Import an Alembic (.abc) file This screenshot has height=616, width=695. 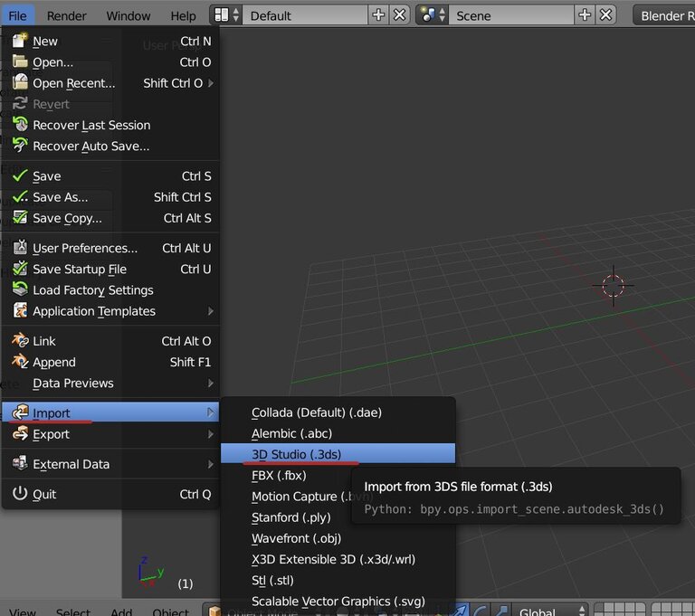[x=338, y=433]
